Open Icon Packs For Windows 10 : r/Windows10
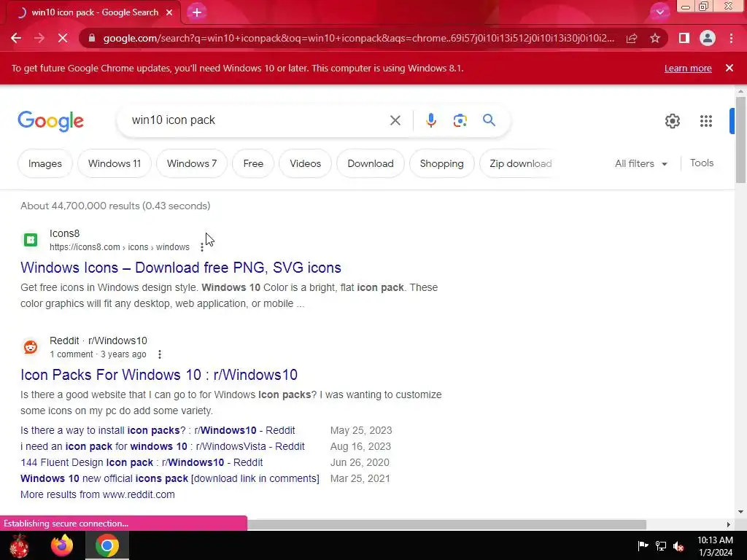 coord(158,375)
